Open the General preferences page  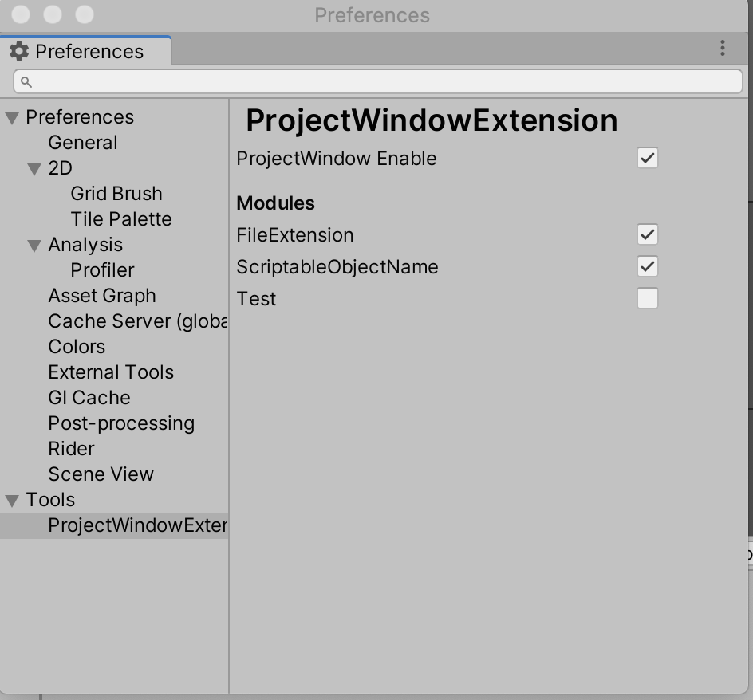[x=83, y=143]
